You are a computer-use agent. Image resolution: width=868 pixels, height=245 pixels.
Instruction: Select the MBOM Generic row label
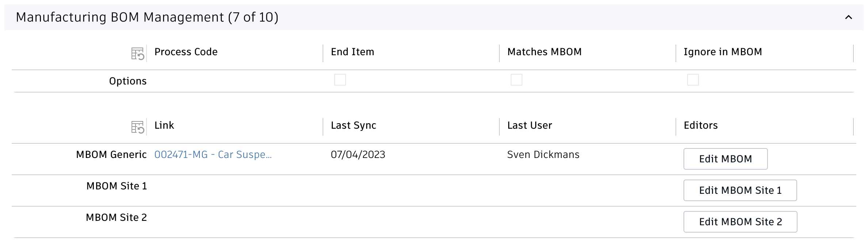111,155
